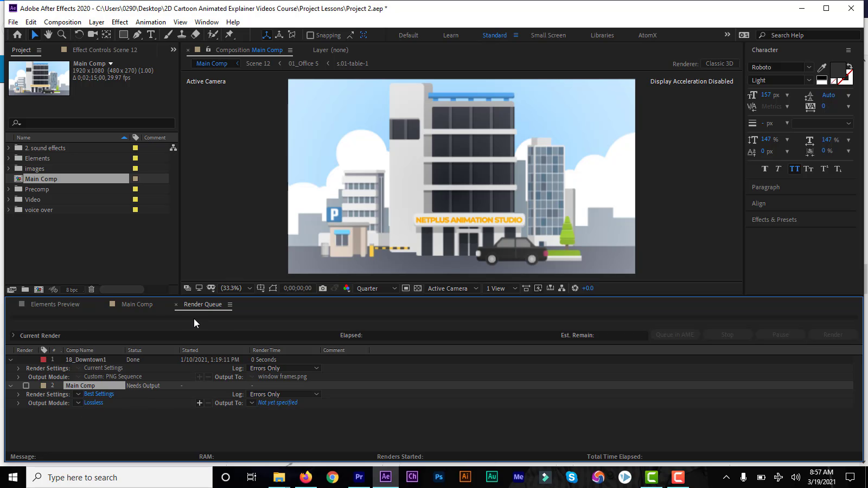This screenshot has height=488, width=868.
Task: Open the 33.3% magnification dropdown
Action: pyautogui.click(x=236, y=288)
